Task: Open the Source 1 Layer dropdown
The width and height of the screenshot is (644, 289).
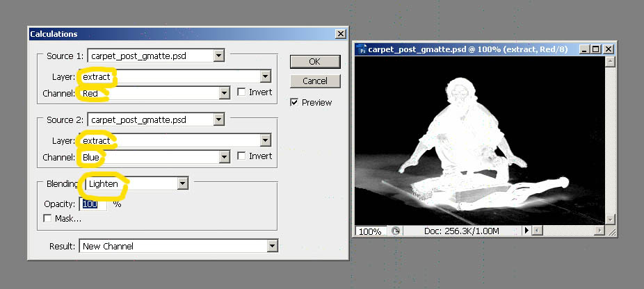Action: pyautogui.click(x=266, y=76)
